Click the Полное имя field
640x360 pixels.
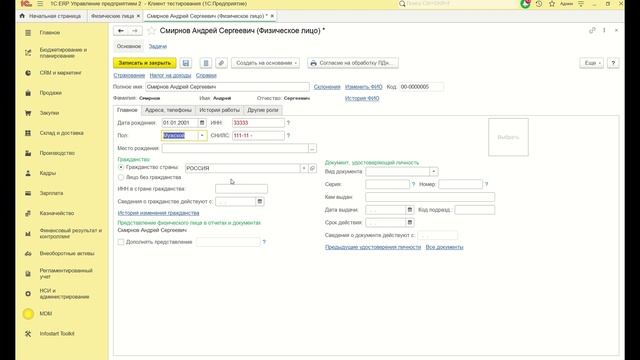pyautogui.click(x=227, y=87)
